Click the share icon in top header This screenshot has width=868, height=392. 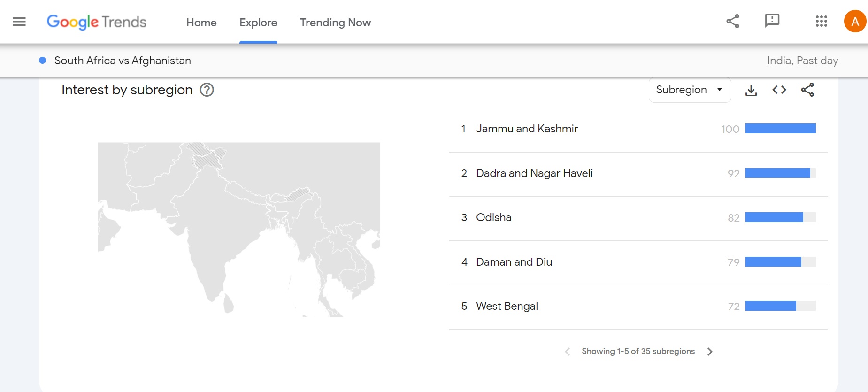tap(733, 21)
